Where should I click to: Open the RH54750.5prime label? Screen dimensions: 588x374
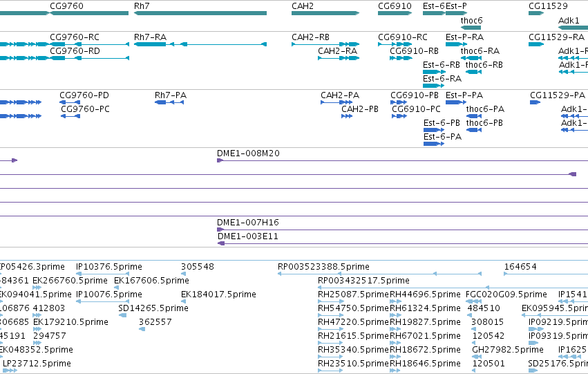353,308
